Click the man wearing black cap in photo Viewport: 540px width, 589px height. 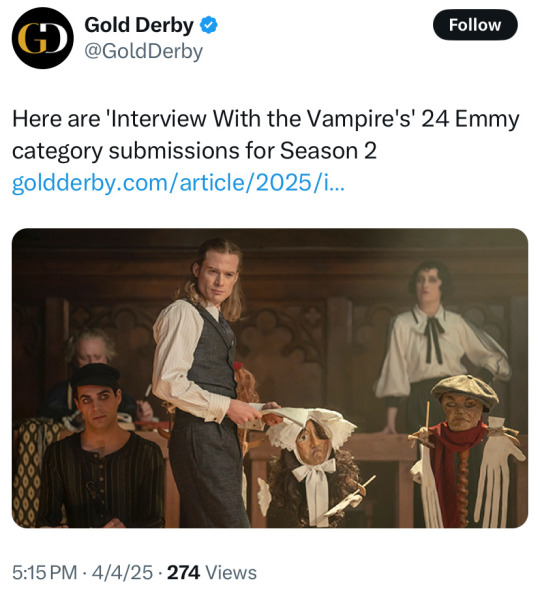click(x=101, y=447)
